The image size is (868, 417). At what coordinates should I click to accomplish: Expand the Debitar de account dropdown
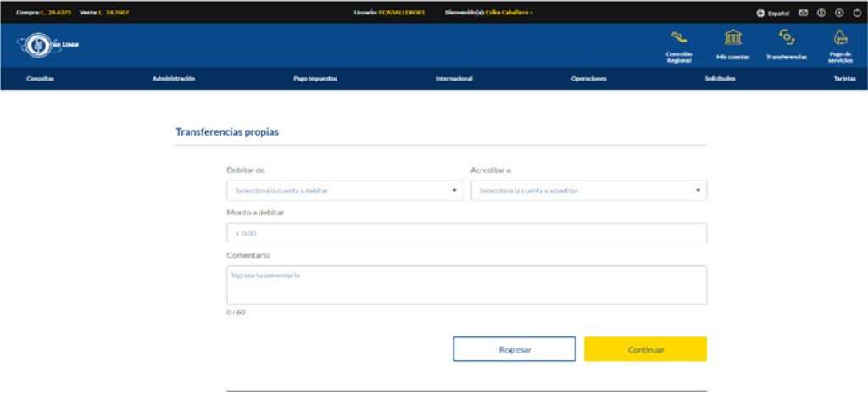[x=344, y=191]
